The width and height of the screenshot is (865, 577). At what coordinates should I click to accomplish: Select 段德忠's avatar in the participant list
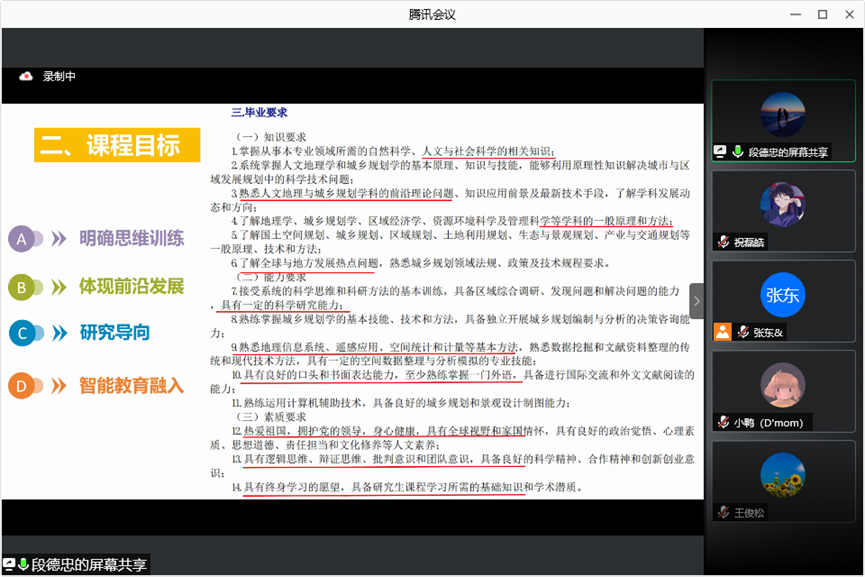(x=782, y=115)
